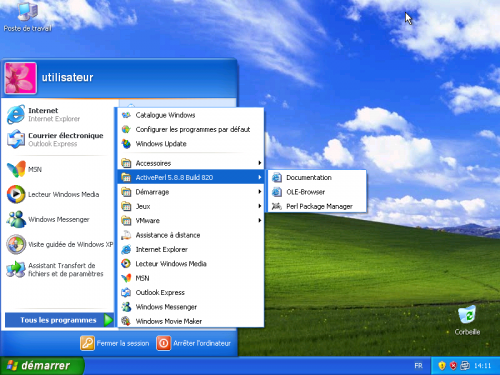Launch Perl Package Manager
500x375 pixels.
(x=317, y=206)
